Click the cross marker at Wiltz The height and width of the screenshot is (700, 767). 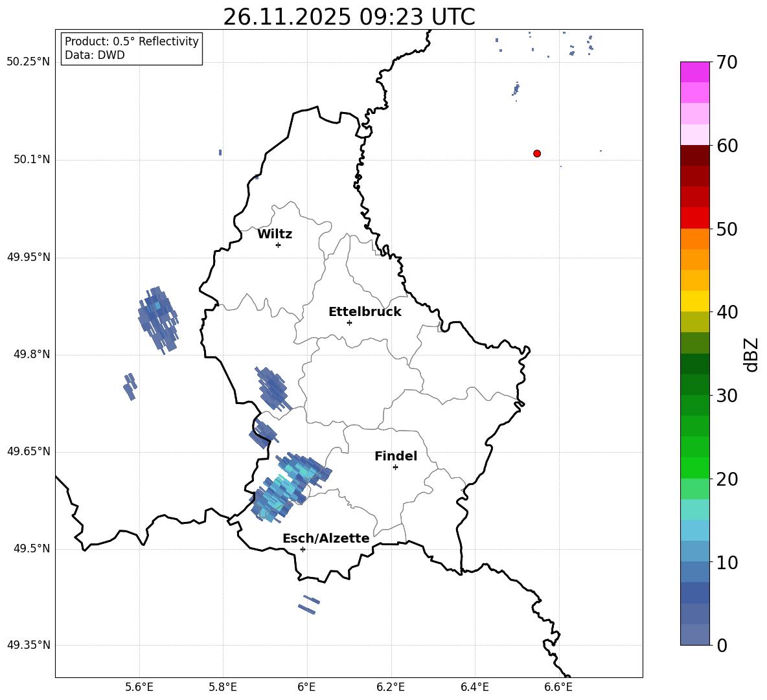coord(279,245)
